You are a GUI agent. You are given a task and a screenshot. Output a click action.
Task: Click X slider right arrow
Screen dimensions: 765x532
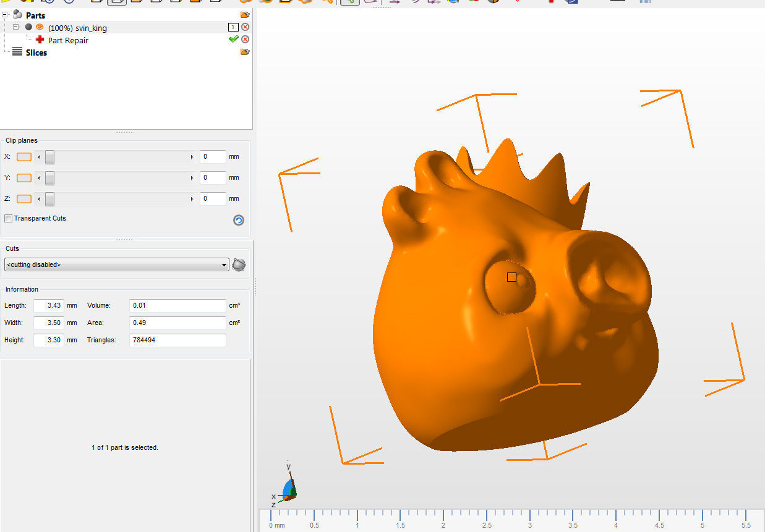(x=192, y=157)
